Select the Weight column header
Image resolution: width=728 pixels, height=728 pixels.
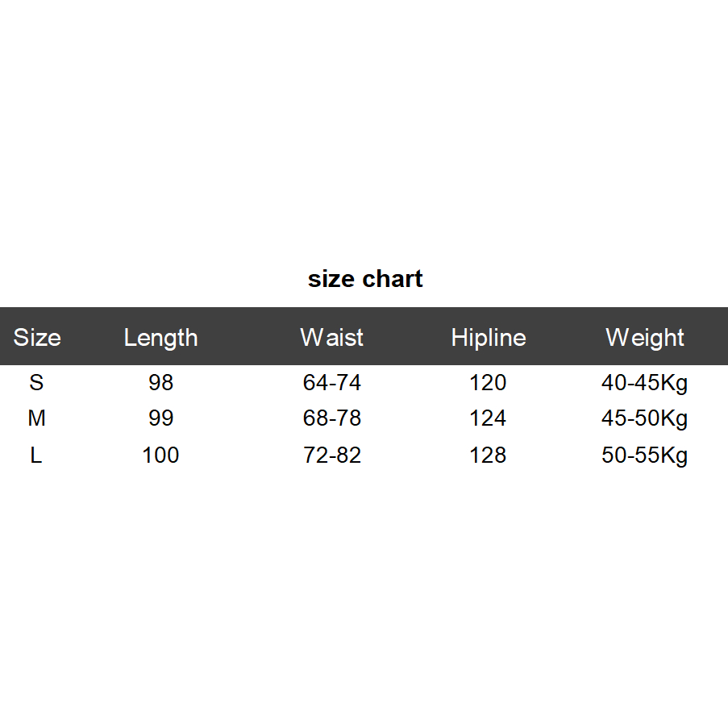click(x=644, y=337)
